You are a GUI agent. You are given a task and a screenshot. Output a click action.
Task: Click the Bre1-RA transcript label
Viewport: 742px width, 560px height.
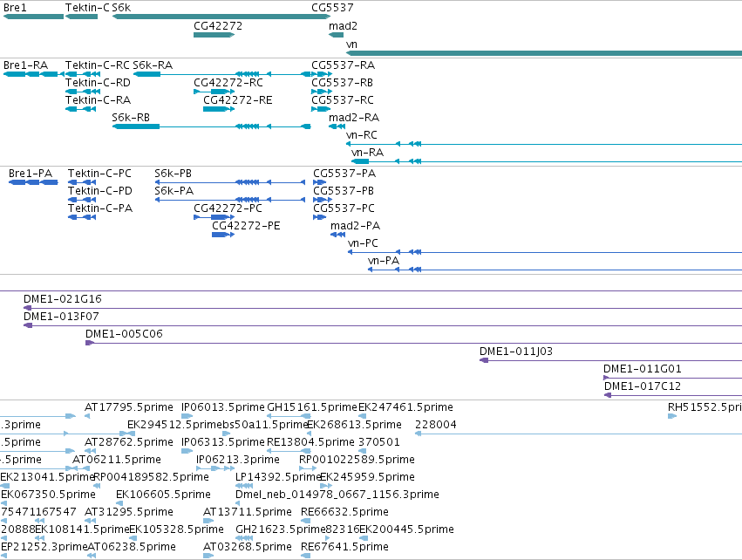coord(25,65)
